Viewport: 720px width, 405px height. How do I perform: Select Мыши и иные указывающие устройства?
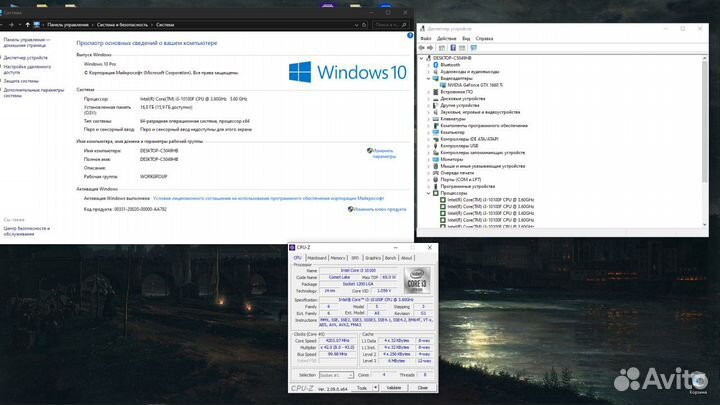click(x=482, y=166)
